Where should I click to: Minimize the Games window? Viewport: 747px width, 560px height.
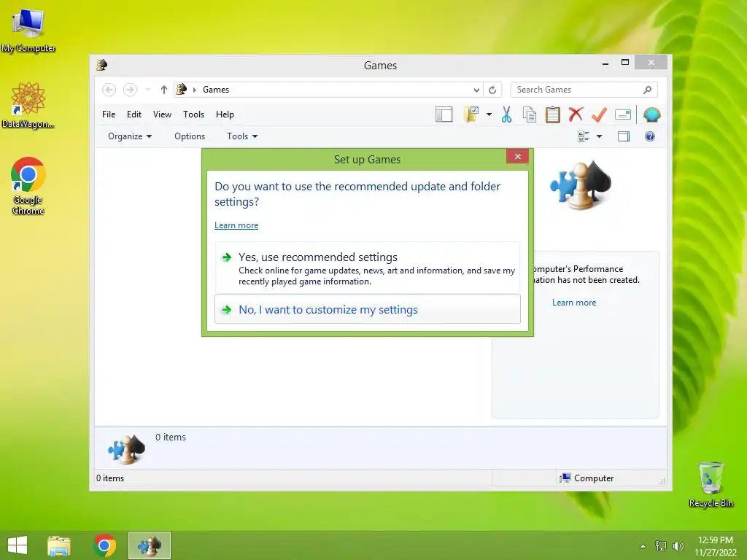605,63
